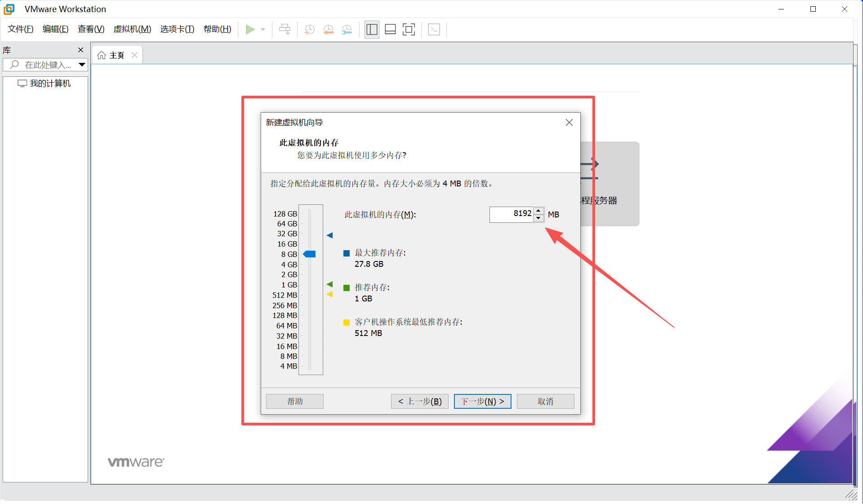Image resolution: width=863 pixels, height=504 pixels.
Task: Open the snapshot manager icon
Action: pos(347,30)
